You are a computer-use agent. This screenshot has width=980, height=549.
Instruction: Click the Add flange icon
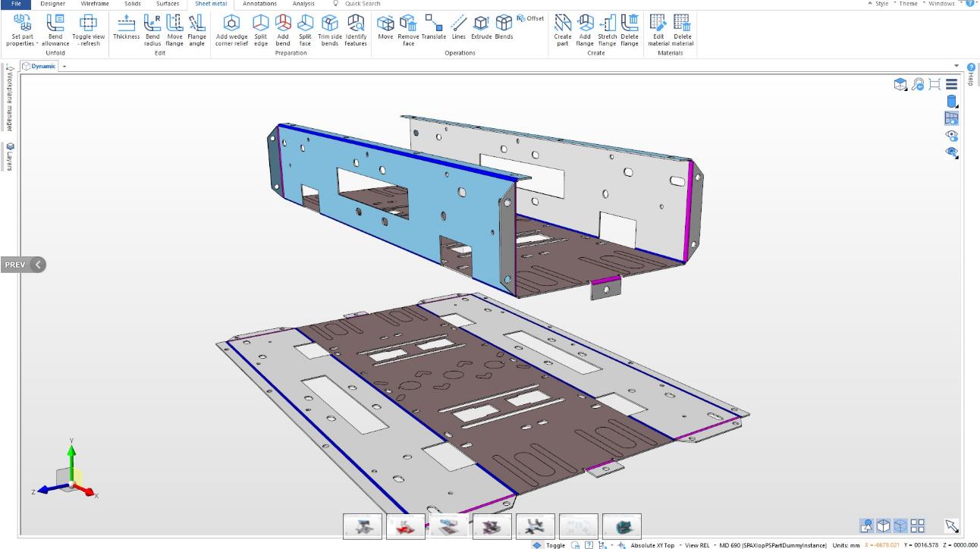click(585, 23)
